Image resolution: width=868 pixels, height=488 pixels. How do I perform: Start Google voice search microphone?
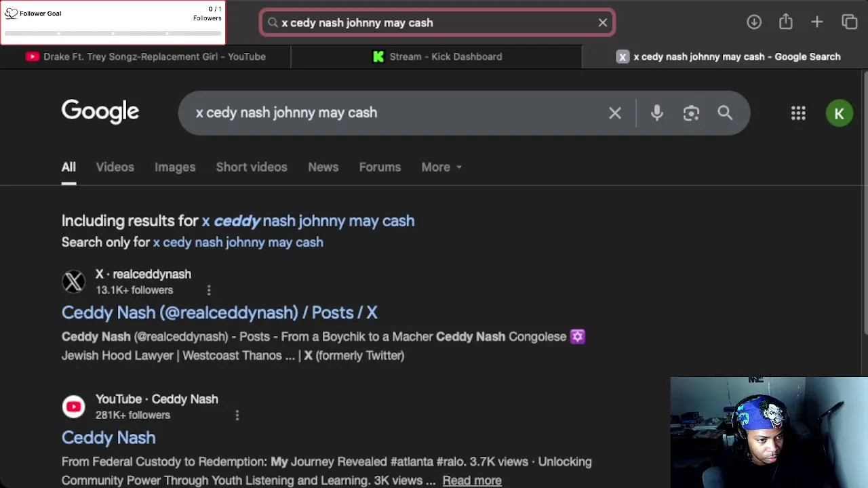tap(657, 113)
